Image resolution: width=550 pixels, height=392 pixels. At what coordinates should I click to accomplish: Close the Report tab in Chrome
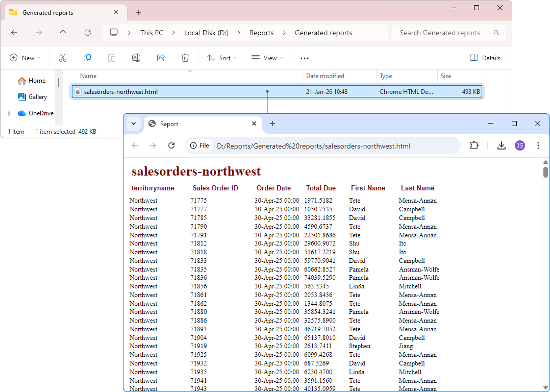pyautogui.click(x=254, y=124)
